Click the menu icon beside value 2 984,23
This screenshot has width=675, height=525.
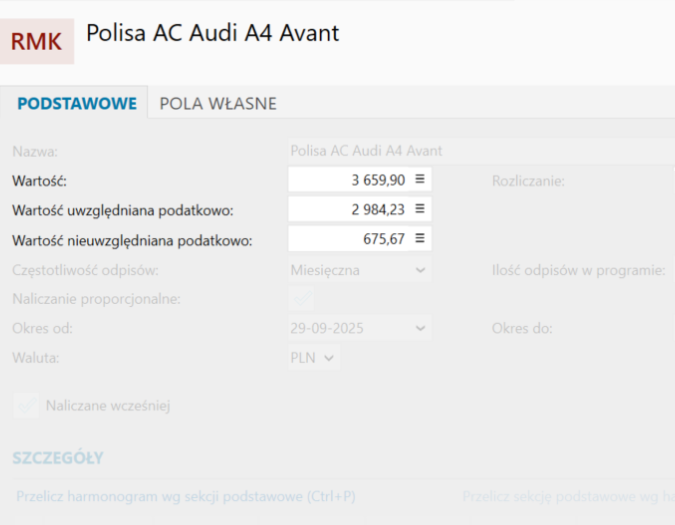pyautogui.click(x=420, y=209)
